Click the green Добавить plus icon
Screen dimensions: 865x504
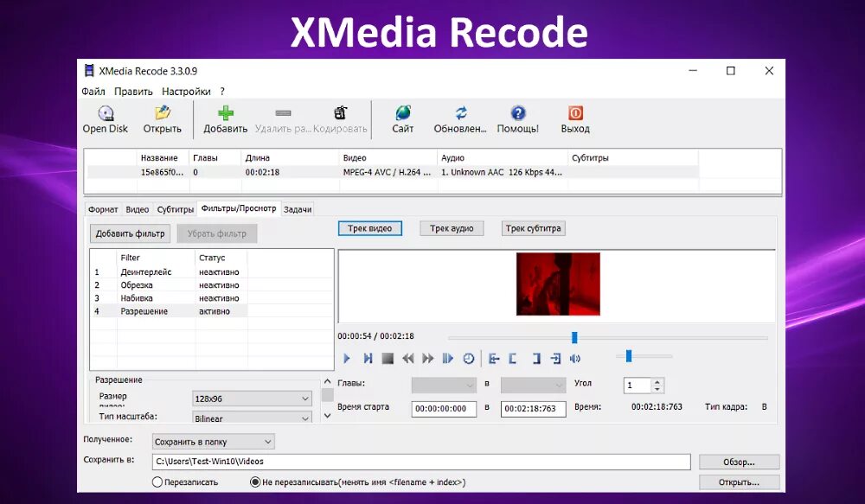coord(225,113)
